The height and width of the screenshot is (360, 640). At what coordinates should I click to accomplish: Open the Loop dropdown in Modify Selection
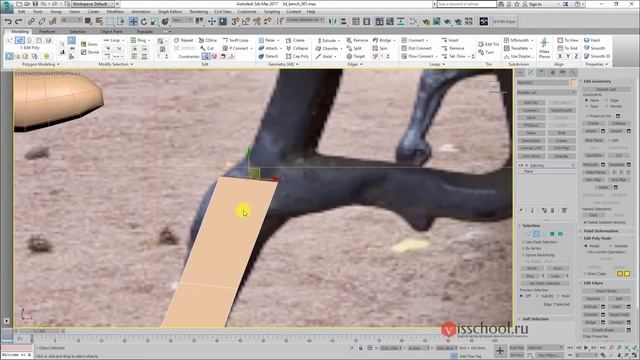click(123, 40)
